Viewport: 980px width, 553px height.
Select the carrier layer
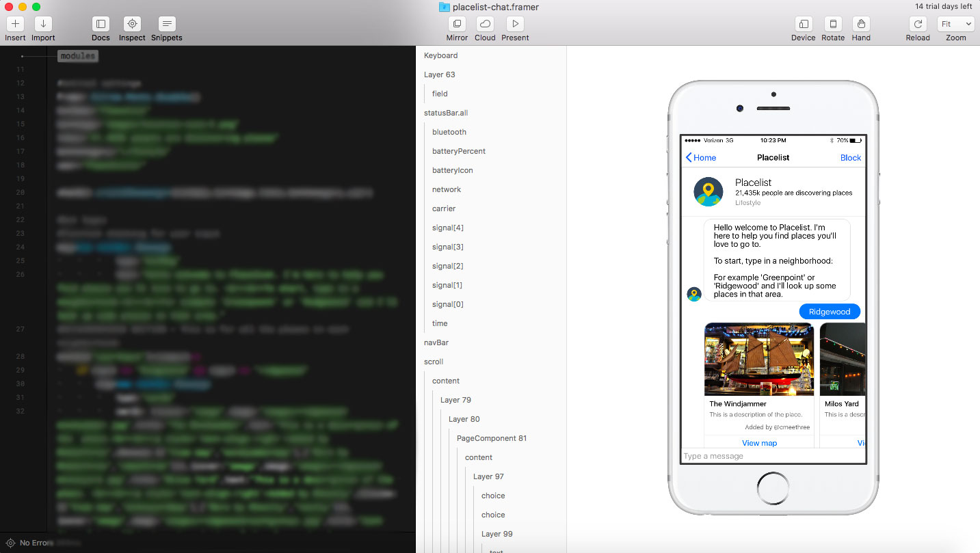click(x=444, y=208)
